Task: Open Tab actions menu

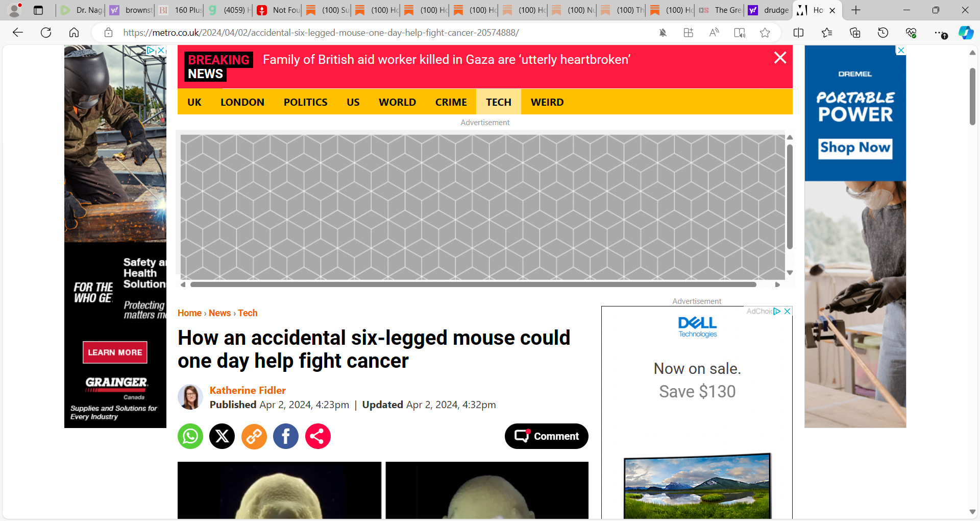Action: 38,10
